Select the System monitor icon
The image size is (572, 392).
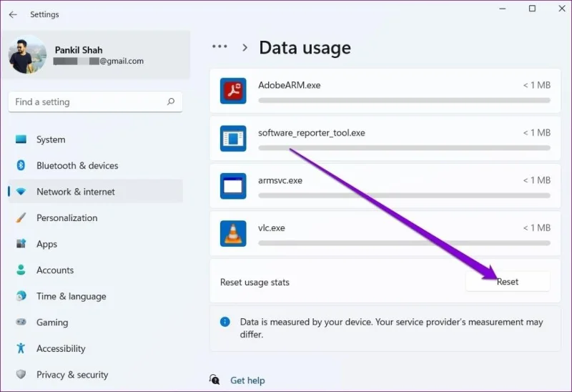tap(21, 139)
